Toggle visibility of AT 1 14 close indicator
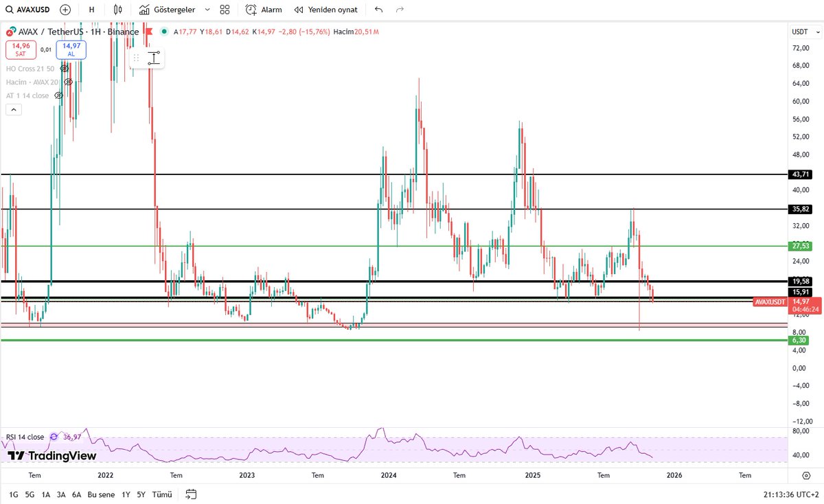This screenshot has height=504, width=824. click(59, 95)
